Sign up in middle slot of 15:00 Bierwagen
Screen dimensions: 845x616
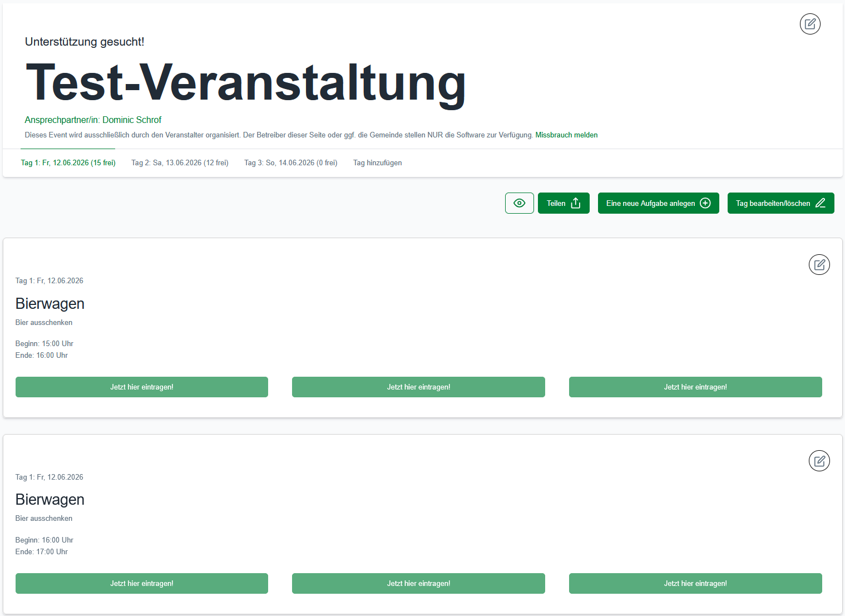click(418, 387)
